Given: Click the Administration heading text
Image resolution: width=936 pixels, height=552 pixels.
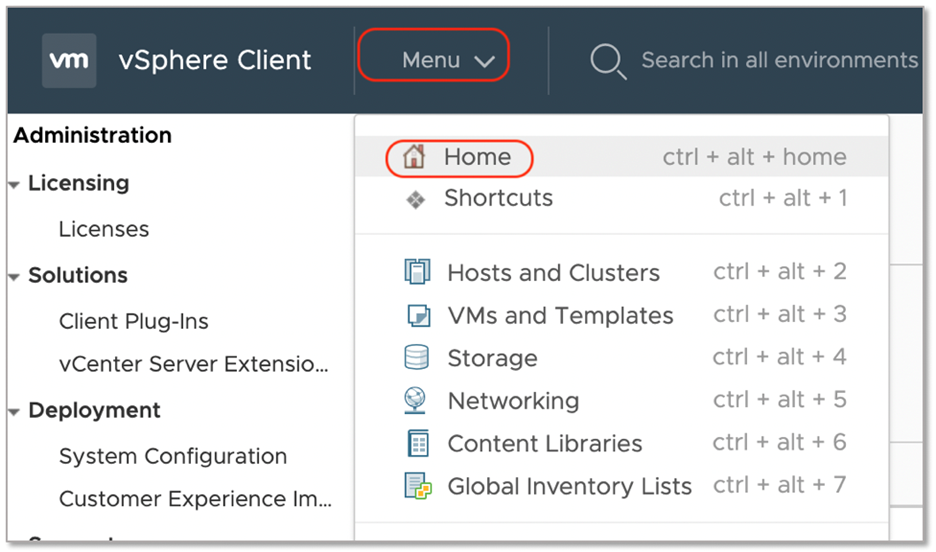Looking at the screenshot, I should (93, 135).
